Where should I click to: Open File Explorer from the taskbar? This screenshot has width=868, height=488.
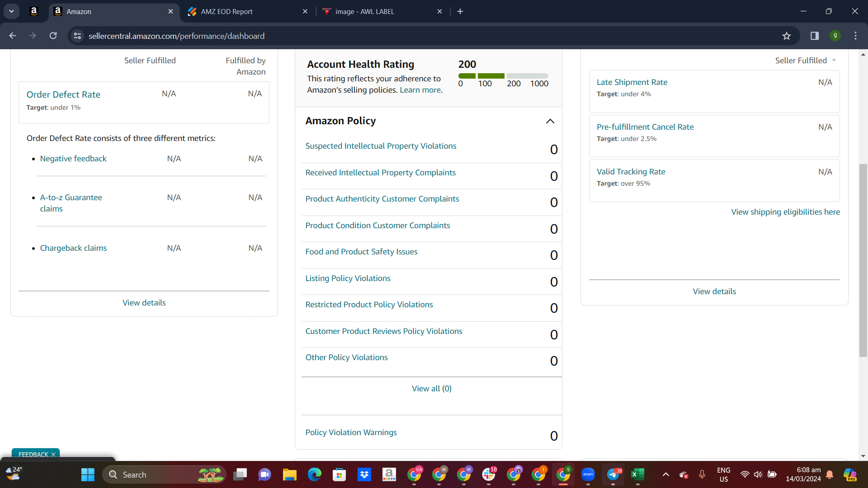(x=289, y=474)
